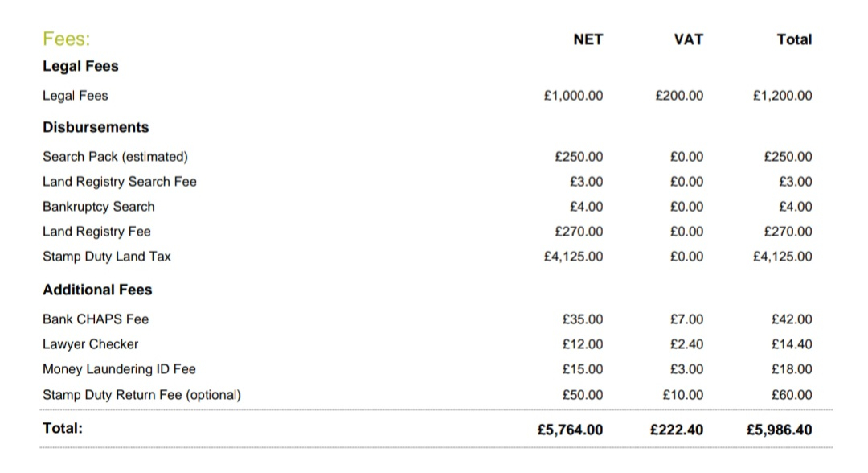Click the Land Registry Search Fee label
The image size is (868, 473).
pos(120,182)
